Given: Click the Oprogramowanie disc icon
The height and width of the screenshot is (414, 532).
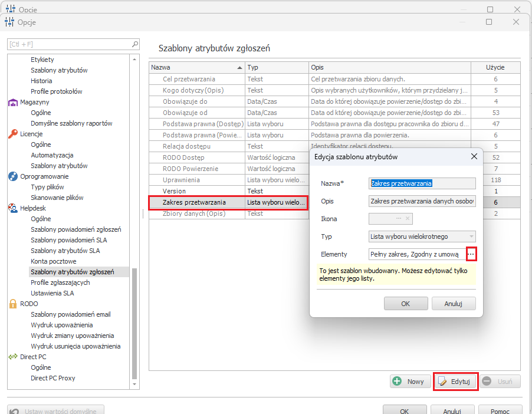Looking at the screenshot, I should click(x=13, y=176).
